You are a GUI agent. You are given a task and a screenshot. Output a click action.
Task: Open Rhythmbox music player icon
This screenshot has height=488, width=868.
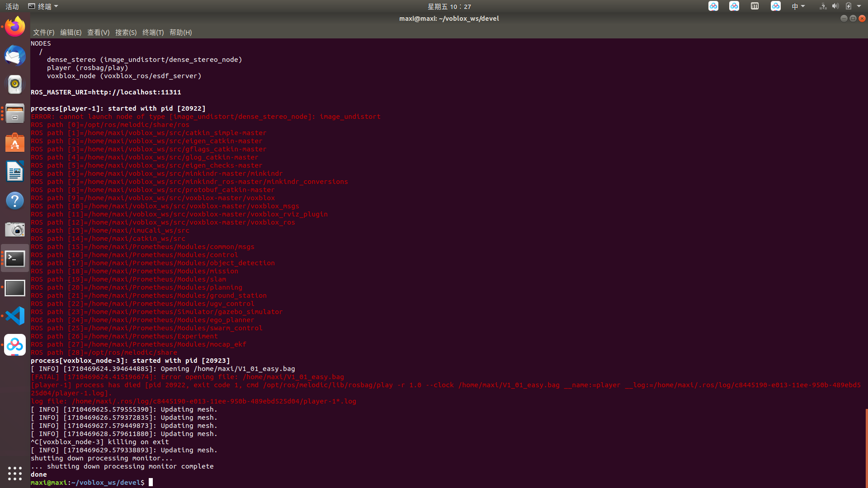tap(15, 84)
